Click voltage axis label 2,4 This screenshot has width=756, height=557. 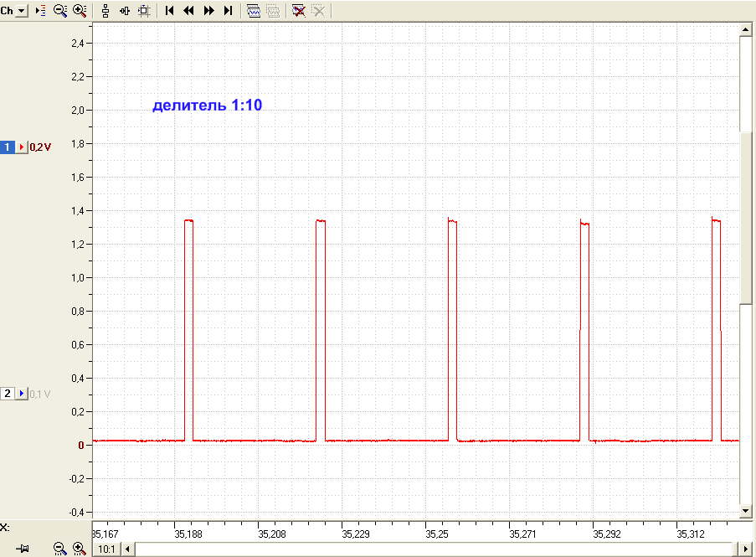pyautogui.click(x=78, y=44)
